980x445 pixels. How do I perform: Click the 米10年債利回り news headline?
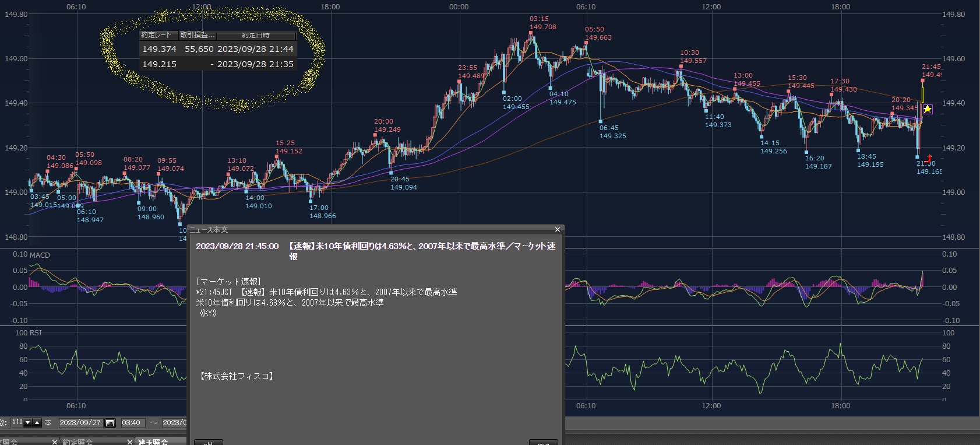pos(422,251)
